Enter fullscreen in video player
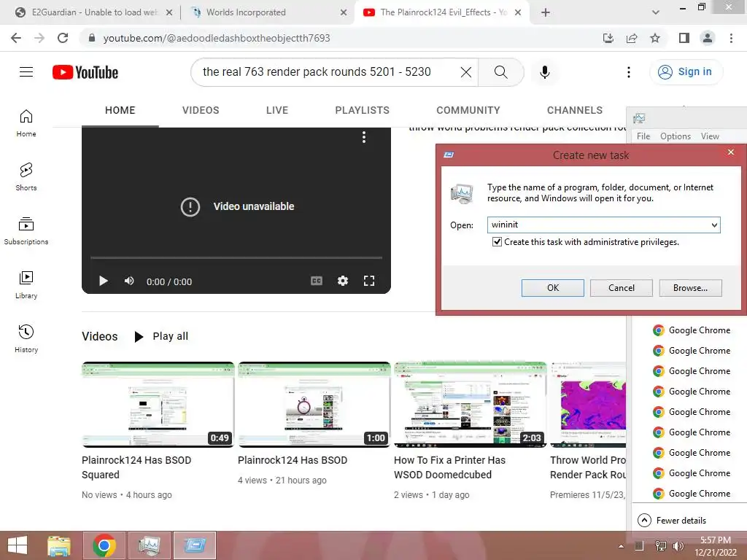The width and height of the screenshot is (747, 560). tap(368, 281)
